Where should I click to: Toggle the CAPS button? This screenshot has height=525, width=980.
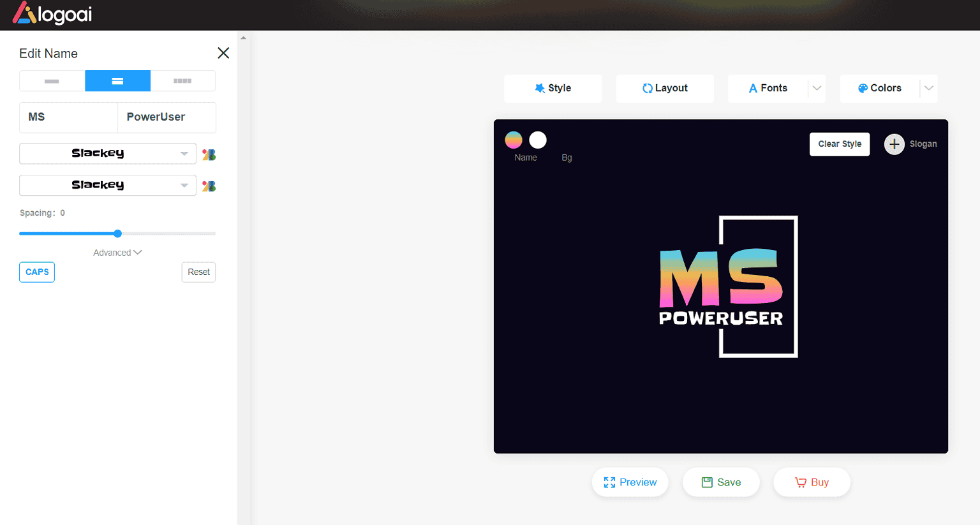click(x=37, y=272)
